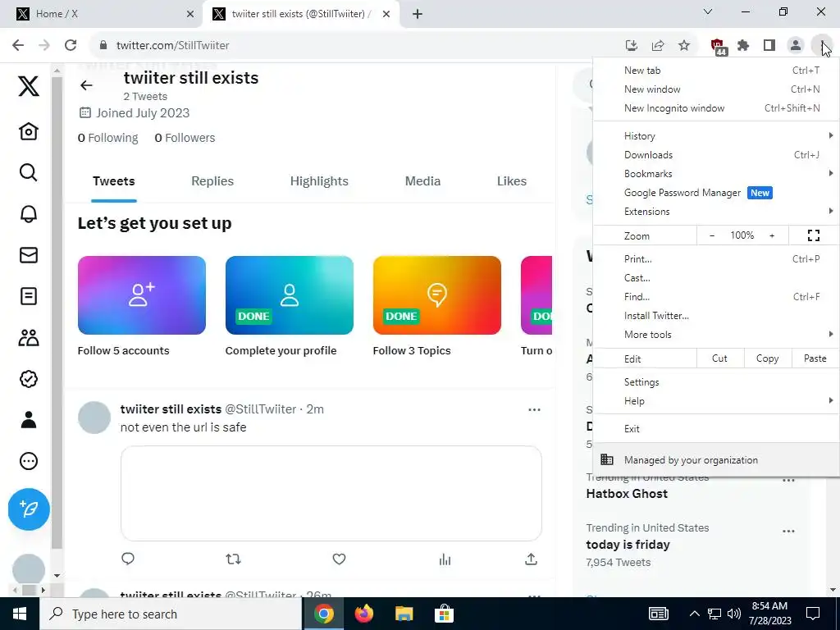Image resolution: width=840 pixels, height=630 pixels.
Task: Click the 'Follow 3 Topics' card
Action: tap(436, 307)
